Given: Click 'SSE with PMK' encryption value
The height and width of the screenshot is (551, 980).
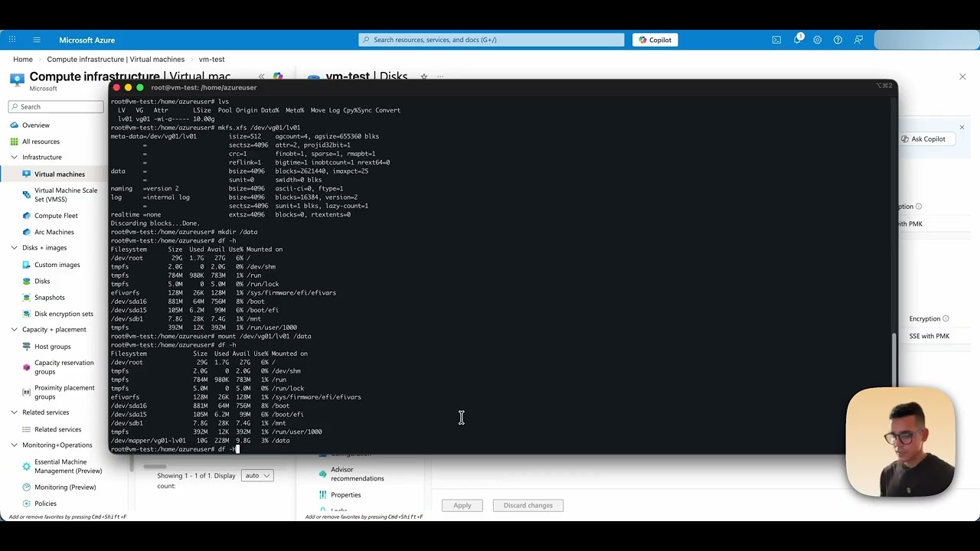Looking at the screenshot, I should click(x=929, y=336).
